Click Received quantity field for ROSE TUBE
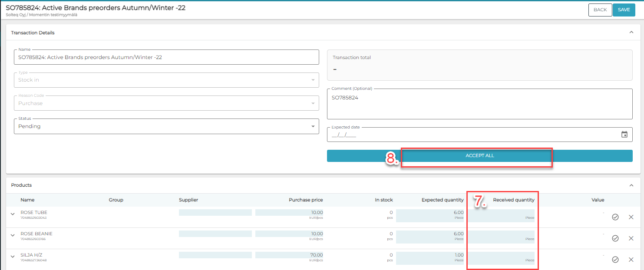This screenshot has height=270, width=644. 502,215
